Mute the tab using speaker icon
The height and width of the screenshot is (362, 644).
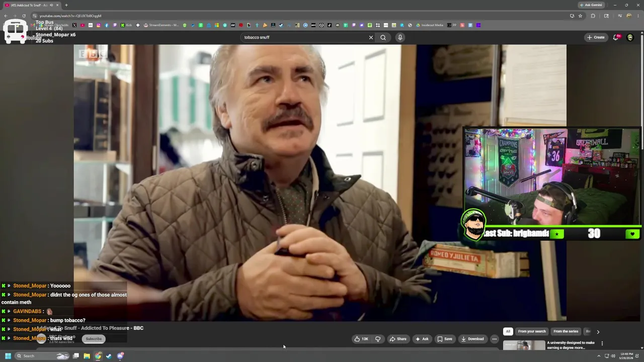pos(51,5)
